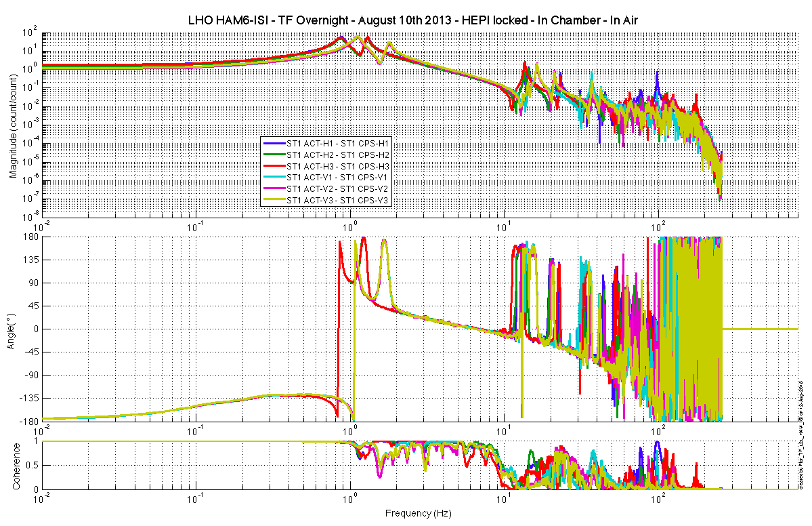Click the plot title 'LHO HAM6-ISI - TF Overnight'
Viewport: 812px width, 526px height.
pos(270,20)
